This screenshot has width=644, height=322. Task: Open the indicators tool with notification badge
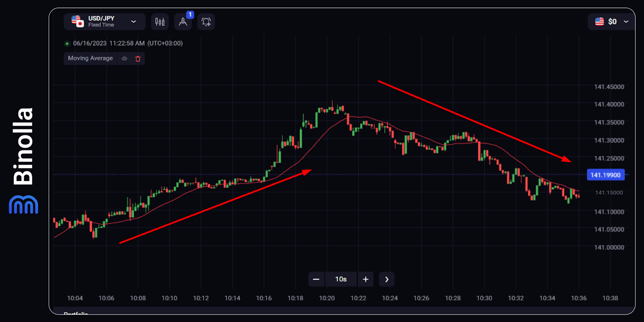coord(183,22)
